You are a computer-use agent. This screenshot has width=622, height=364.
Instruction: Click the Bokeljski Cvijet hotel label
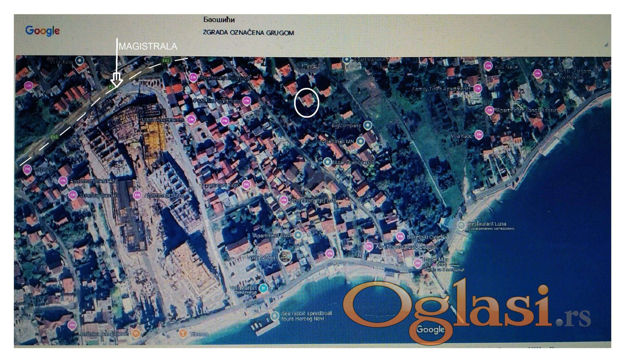[x=424, y=237]
